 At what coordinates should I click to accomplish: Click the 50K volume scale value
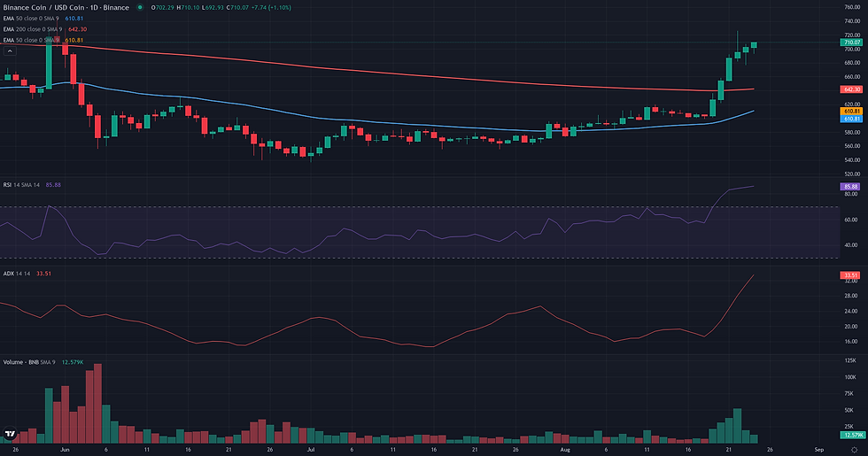coord(849,410)
